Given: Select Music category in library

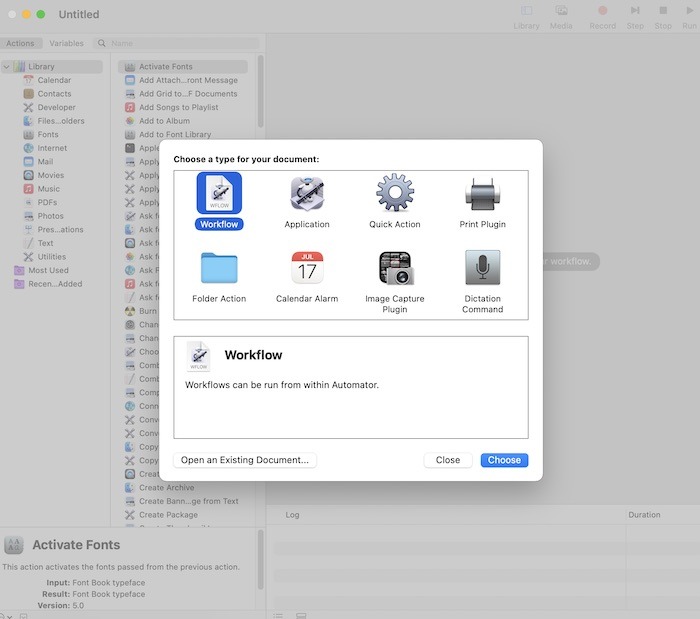Looking at the screenshot, I should (48, 189).
